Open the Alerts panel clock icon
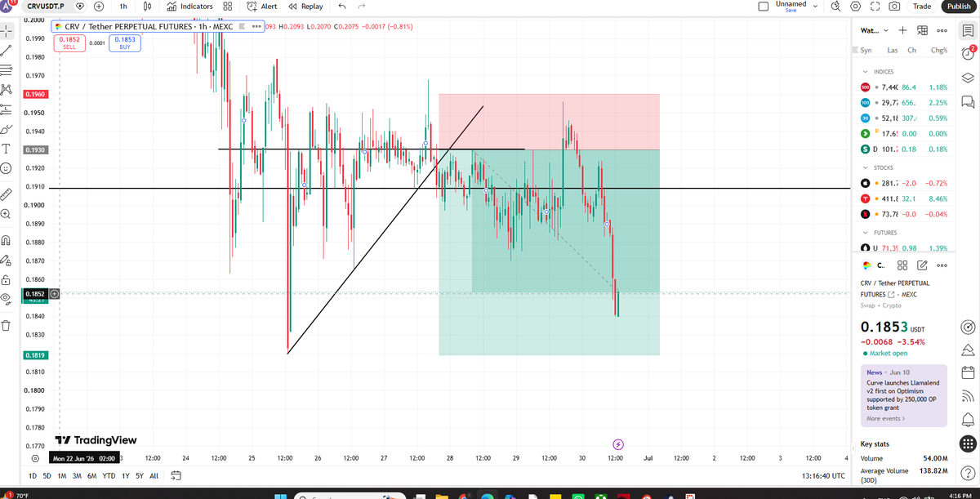 click(967, 53)
